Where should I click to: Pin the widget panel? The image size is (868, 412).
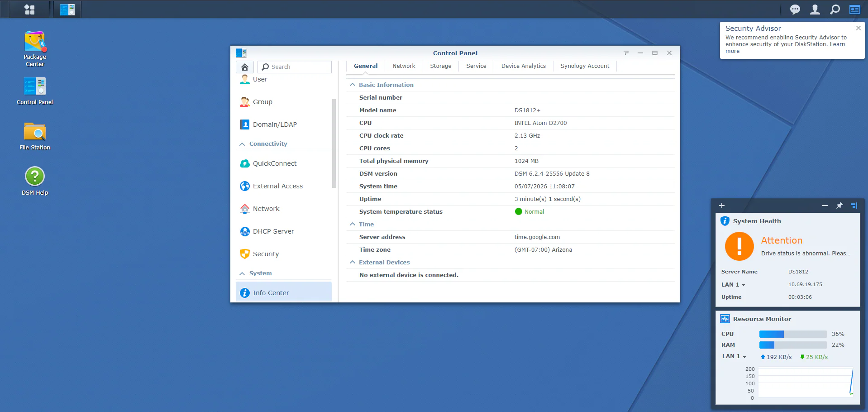point(839,206)
